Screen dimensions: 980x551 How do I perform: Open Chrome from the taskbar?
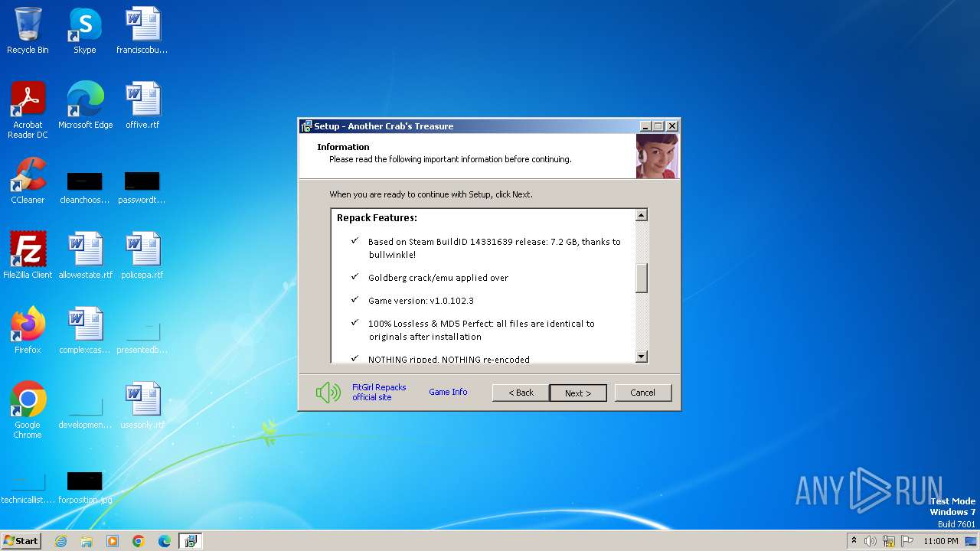[x=139, y=541]
